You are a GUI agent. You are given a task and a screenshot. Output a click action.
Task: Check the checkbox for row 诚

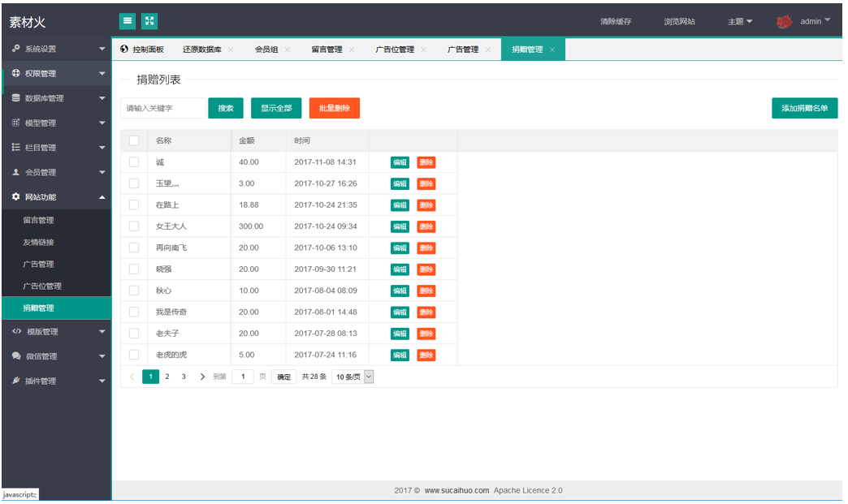(134, 162)
